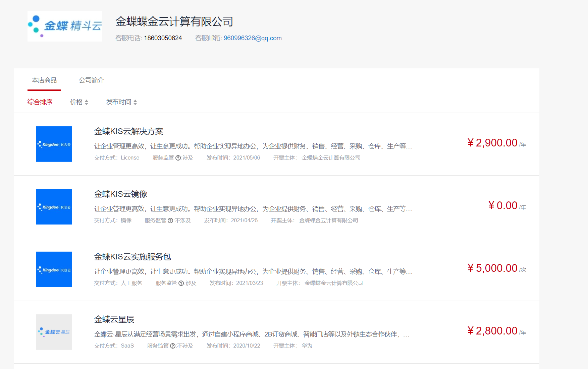Click the 开票主体：华为 text
588x369 pixels.
click(292, 346)
